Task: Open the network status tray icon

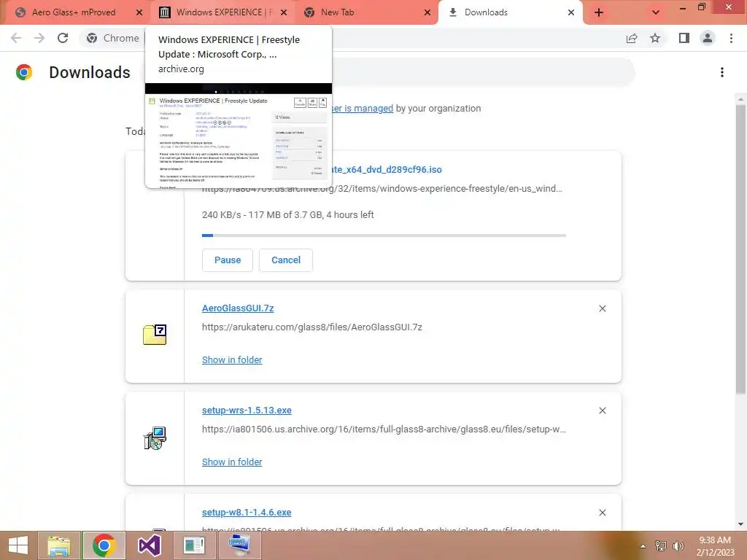Action: coord(661,545)
